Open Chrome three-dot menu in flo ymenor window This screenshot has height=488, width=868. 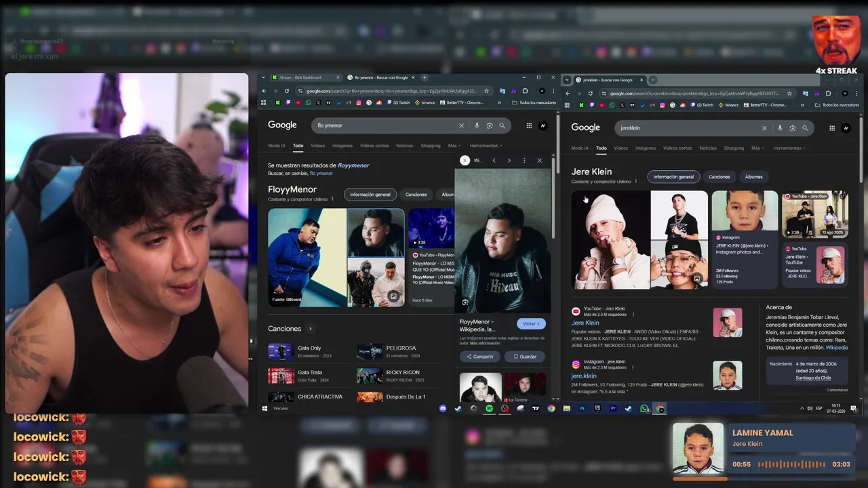click(x=553, y=91)
